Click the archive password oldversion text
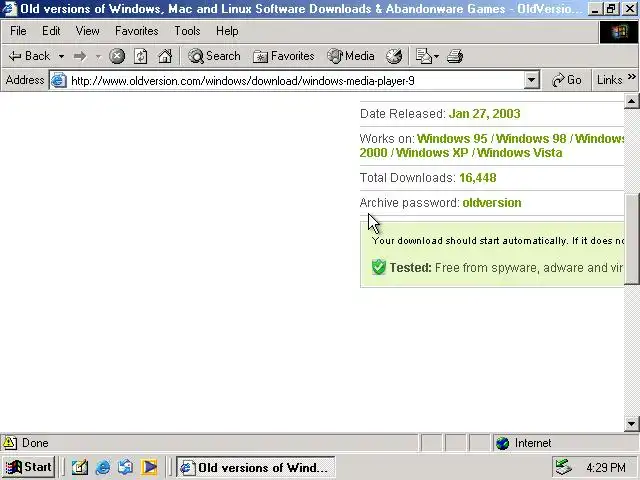This screenshot has height=480, width=640. [492, 203]
